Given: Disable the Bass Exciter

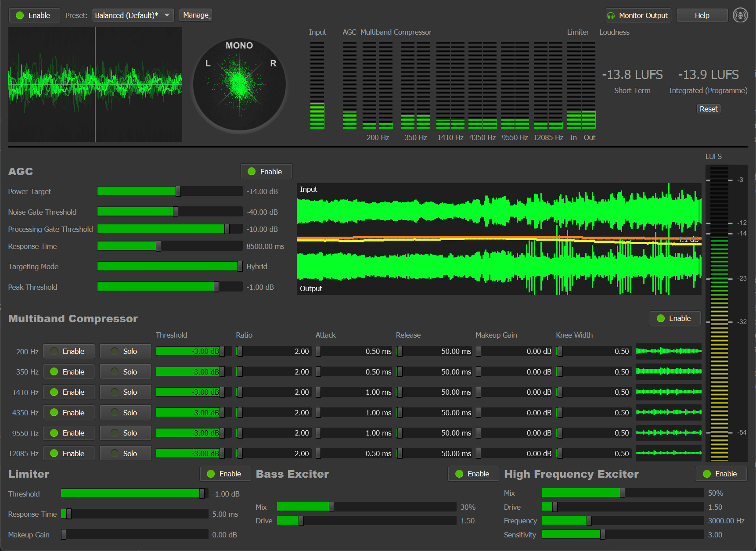Looking at the screenshot, I should (x=473, y=474).
